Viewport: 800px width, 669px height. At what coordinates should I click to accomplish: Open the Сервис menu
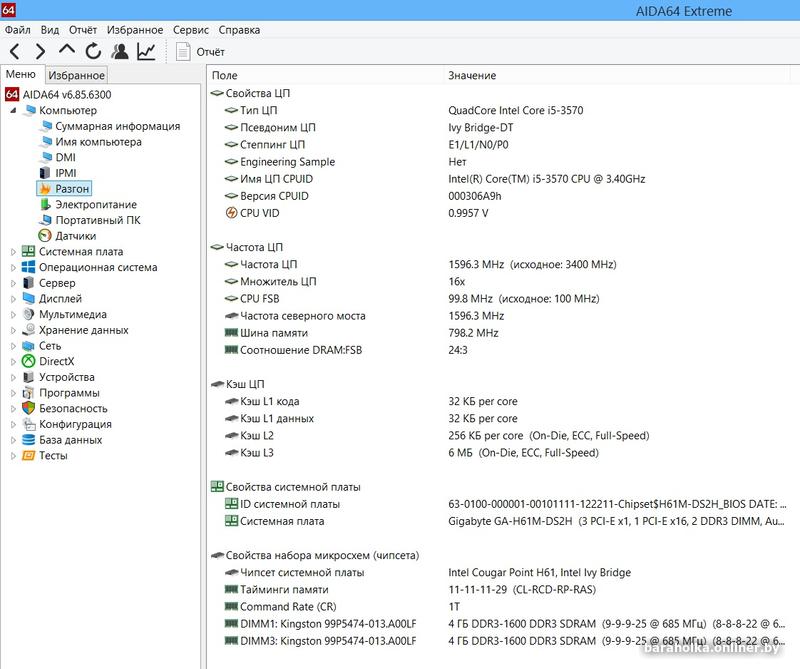pyautogui.click(x=191, y=30)
